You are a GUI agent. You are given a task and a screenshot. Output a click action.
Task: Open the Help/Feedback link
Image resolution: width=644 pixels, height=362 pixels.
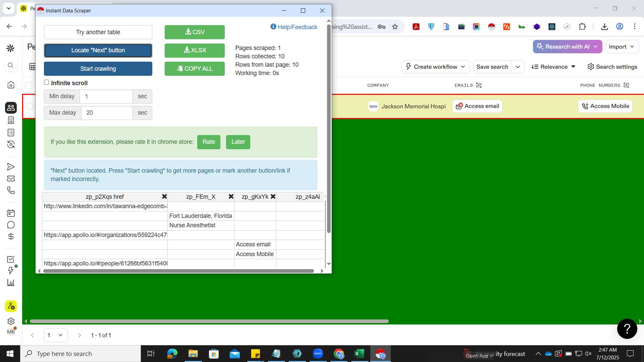294,27
